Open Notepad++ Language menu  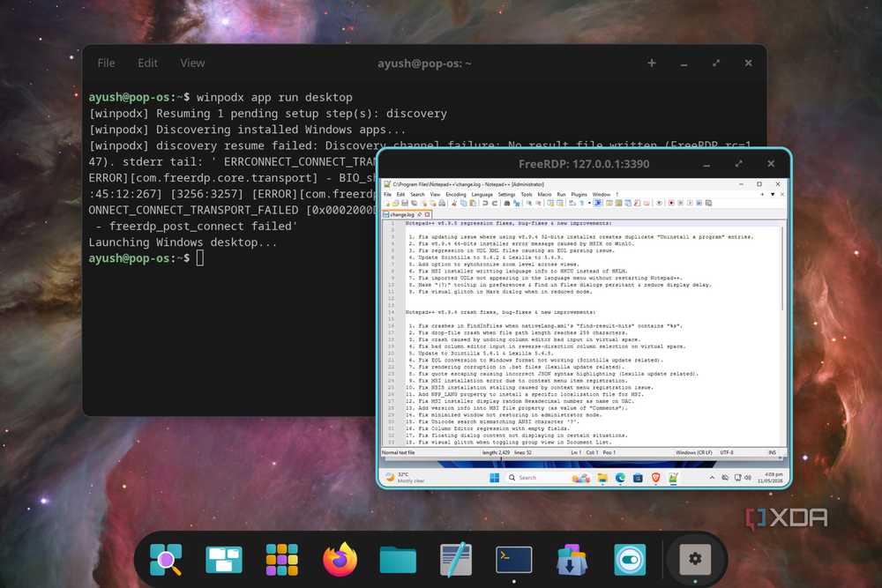[x=482, y=195]
